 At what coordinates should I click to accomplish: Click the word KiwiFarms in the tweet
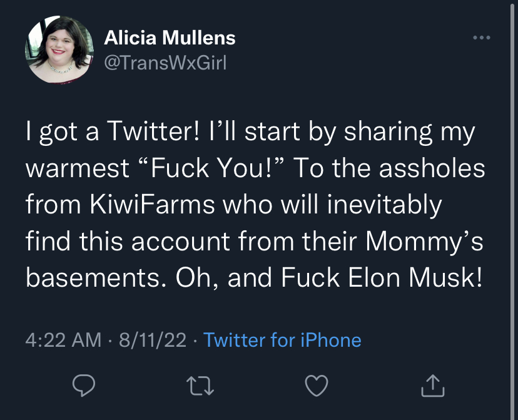point(152,204)
